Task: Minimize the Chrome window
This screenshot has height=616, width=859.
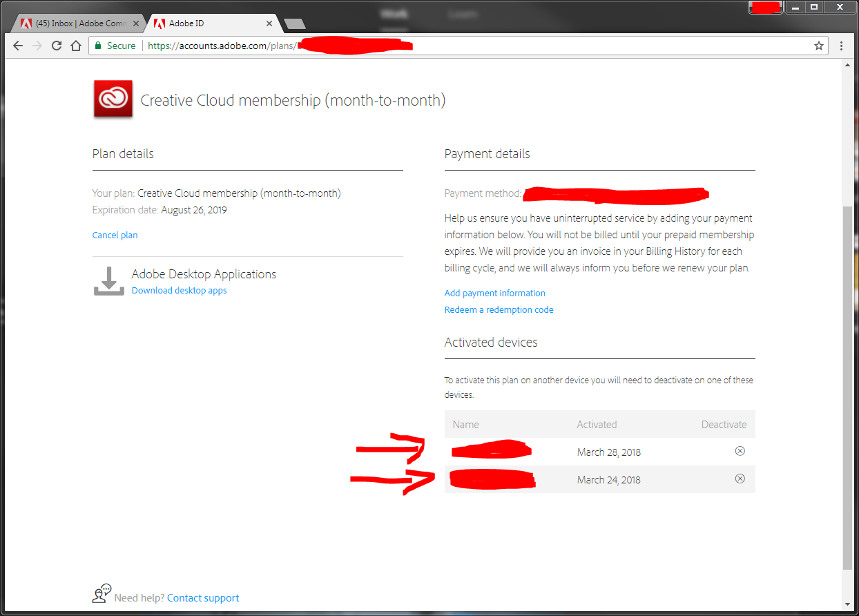Action: 795,6
